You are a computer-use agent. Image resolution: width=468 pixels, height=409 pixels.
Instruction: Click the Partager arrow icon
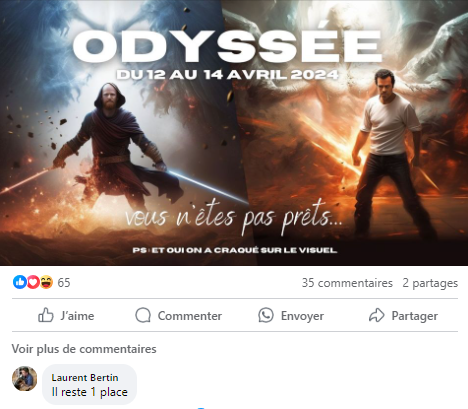(x=377, y=315)
